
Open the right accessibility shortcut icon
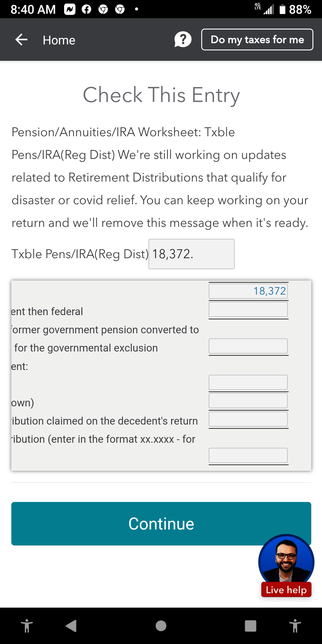pos(295,626)
